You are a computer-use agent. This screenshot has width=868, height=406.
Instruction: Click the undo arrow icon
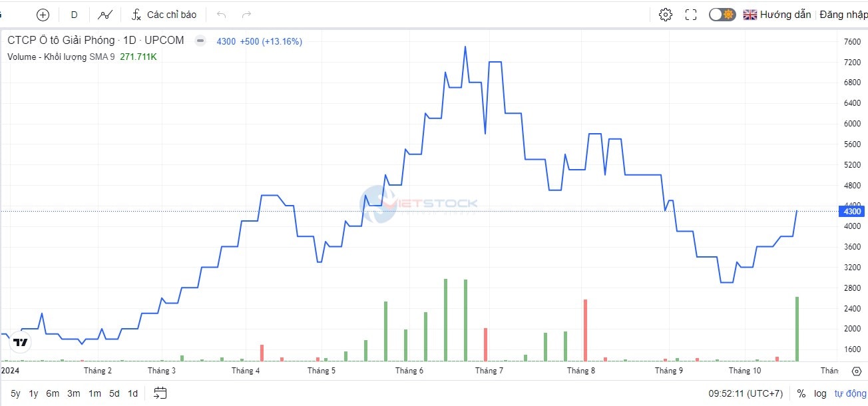pos(222,15)
